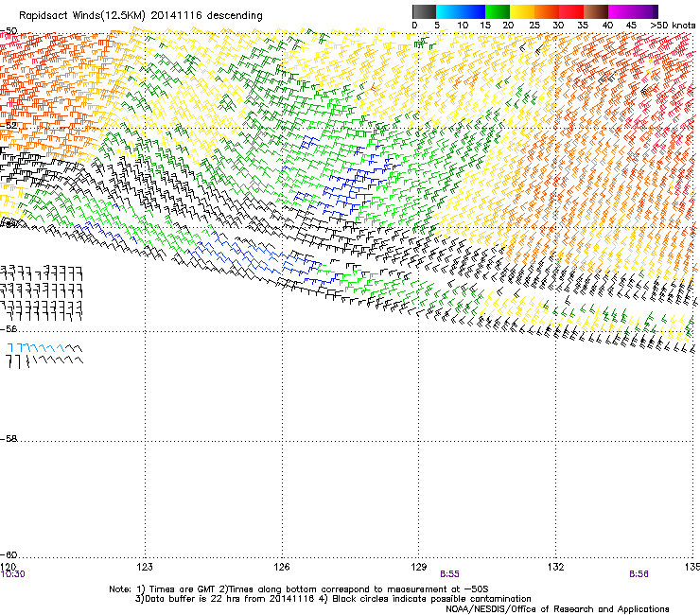Select the cyan 5-10 knots legend color
700x615 pixels.
(448, 11)
